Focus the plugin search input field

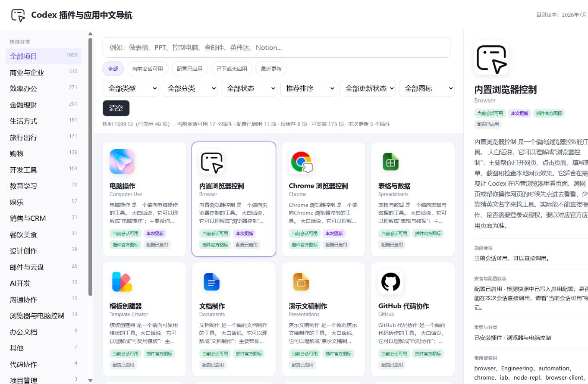pos(277,47)
